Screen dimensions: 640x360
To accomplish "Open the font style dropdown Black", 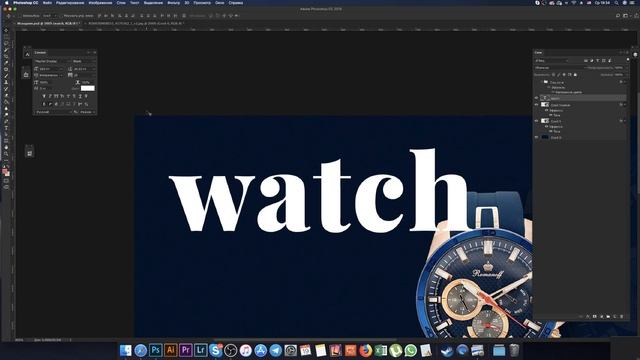I will [x=84, y=61].
